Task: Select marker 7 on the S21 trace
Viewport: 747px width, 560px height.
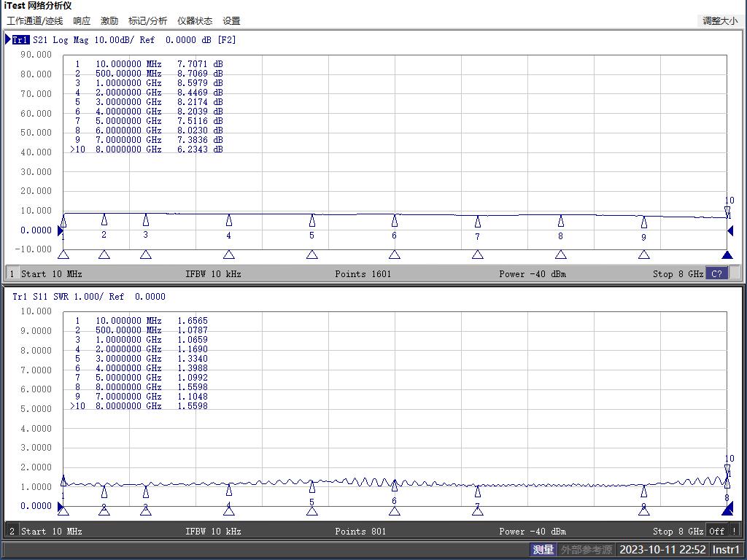Action: click(x=478, y=222)
